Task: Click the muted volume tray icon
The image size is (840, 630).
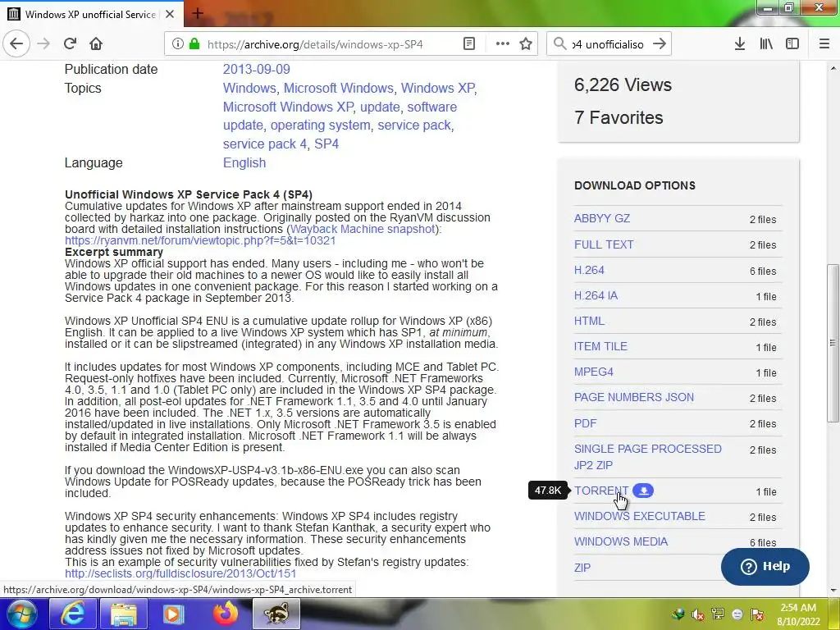Action: click(697, 614)
